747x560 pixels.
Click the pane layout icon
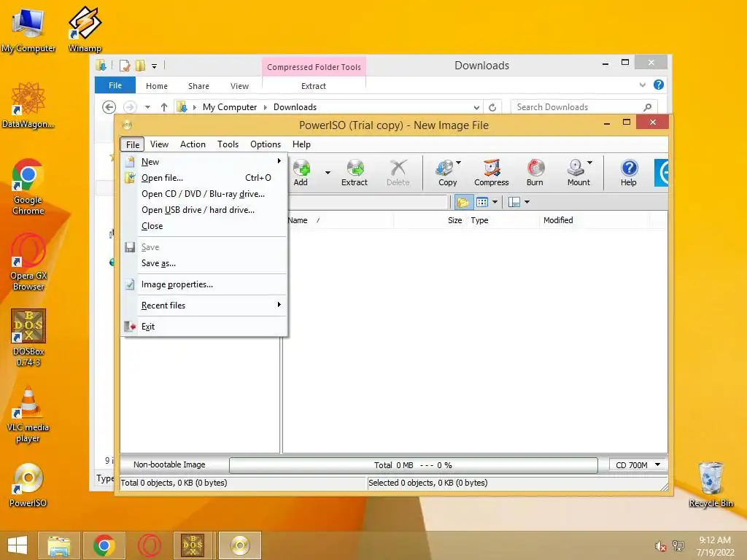[514, 203]
